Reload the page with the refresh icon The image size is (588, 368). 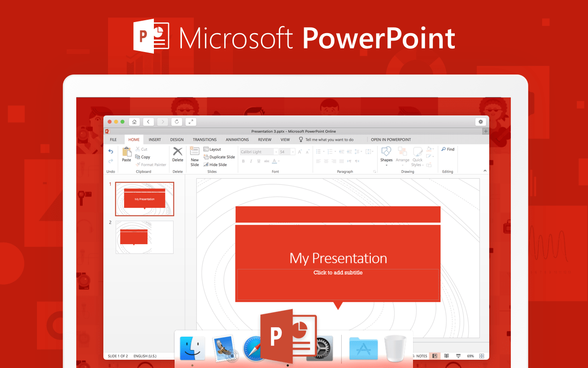click(177, 122)
